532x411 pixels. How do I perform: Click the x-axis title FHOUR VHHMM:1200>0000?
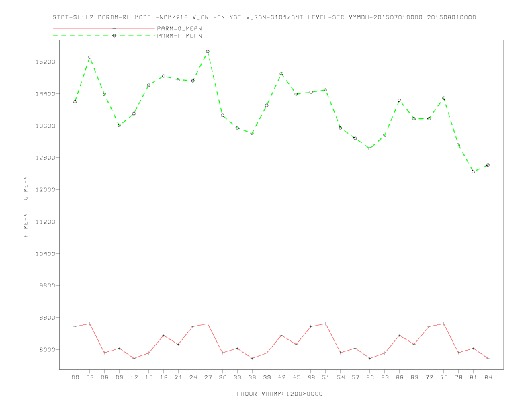(279, 394)
